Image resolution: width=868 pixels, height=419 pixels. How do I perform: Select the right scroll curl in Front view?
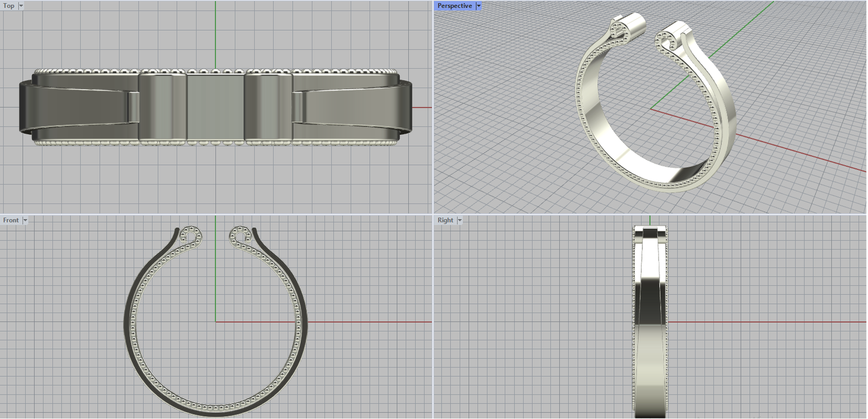click(240, 236)
